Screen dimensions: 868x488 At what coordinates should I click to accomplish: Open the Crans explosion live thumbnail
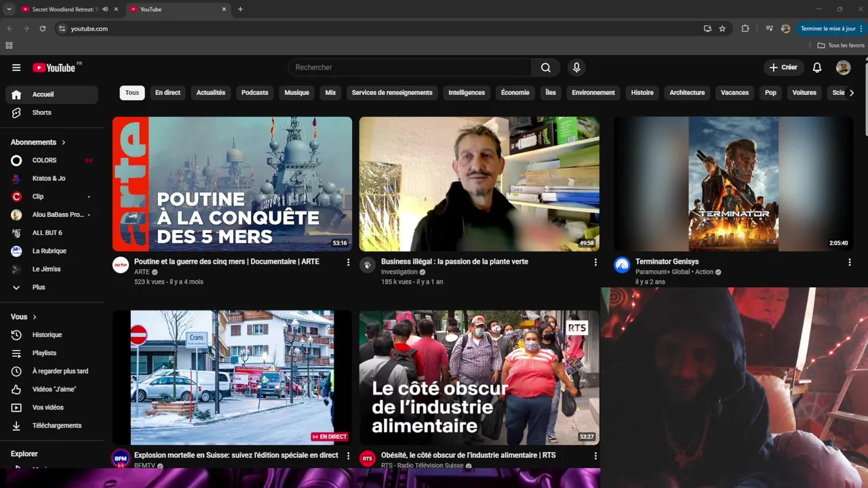232,378
